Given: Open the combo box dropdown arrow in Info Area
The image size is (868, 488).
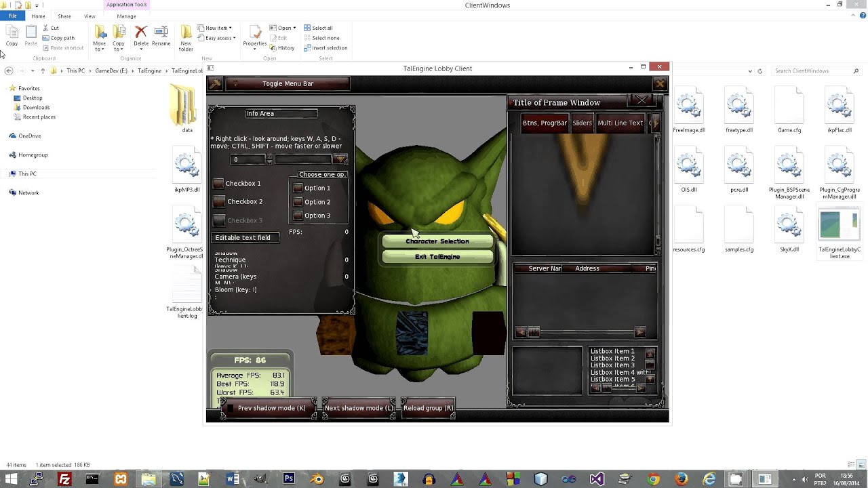Looking at the screenshot, I should point(340,159).
